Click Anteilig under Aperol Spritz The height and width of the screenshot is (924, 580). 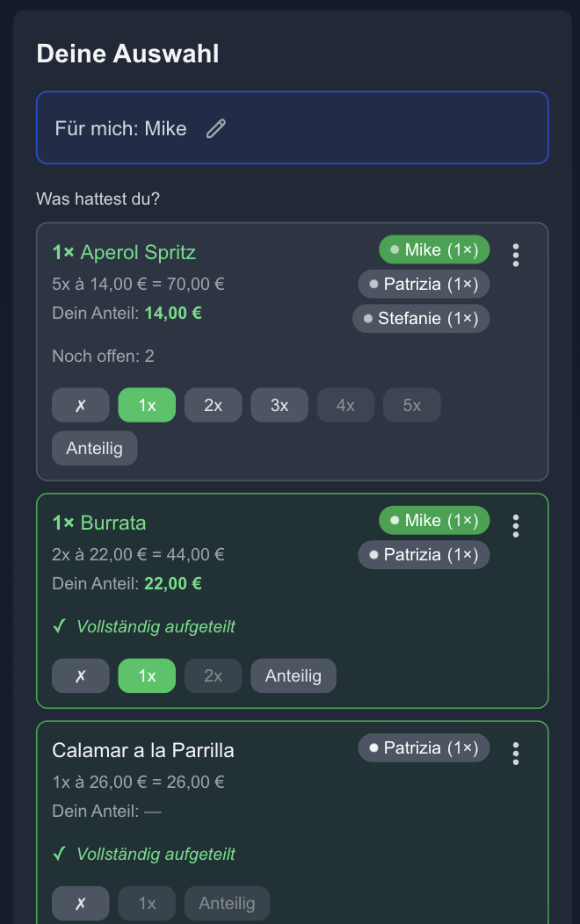95,448
